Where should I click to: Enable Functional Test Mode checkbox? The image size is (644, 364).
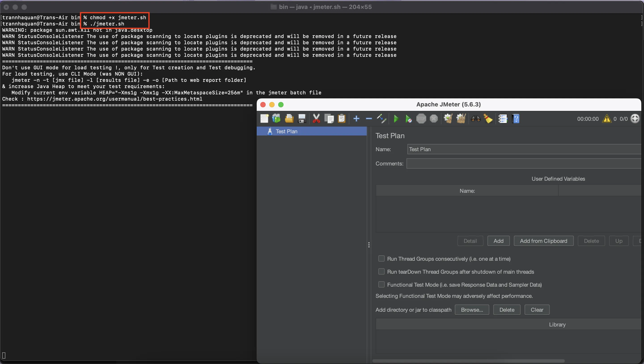pyautogui.click(x=381, y=284)
